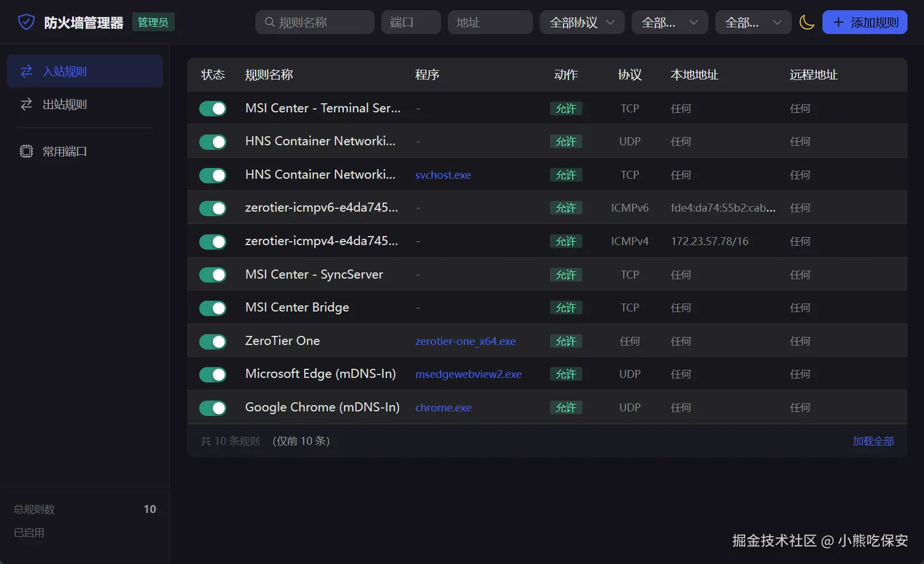Switch off the MSI Center Bridge rule

pyautogui.click(x=213, y=308)
